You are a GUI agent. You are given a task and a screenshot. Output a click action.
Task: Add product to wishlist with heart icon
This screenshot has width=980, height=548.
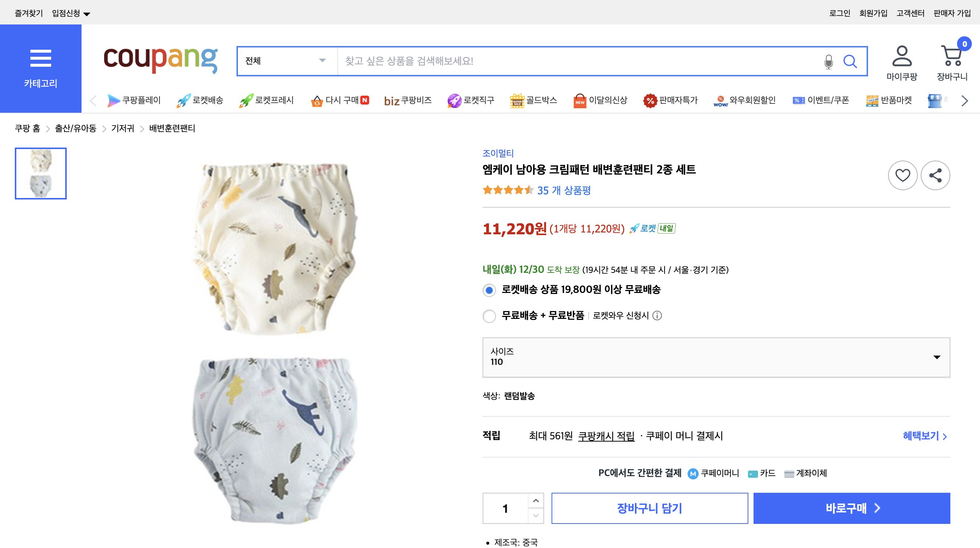pyautogui.click(x=903, y=176)
